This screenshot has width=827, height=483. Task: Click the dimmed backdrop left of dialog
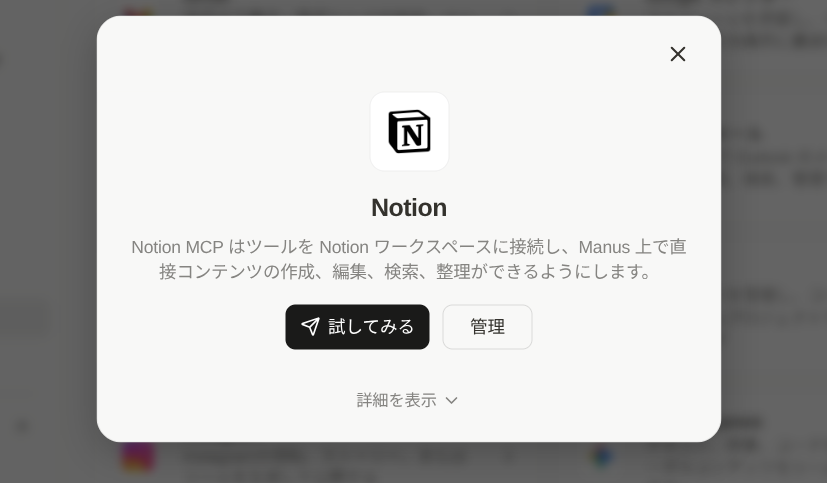click(47, 211)
